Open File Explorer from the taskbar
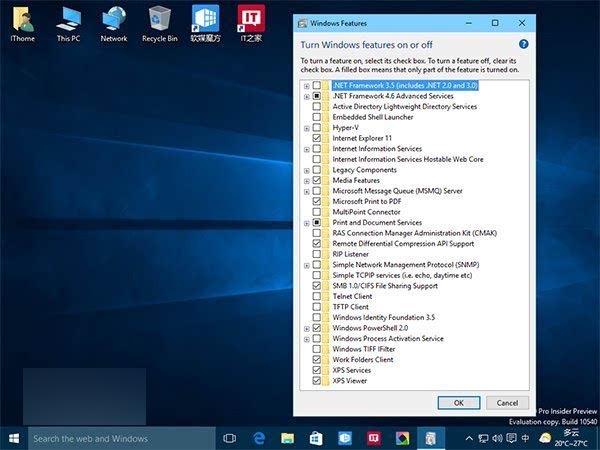The image size is (600, 450). [x=287, y=438]
